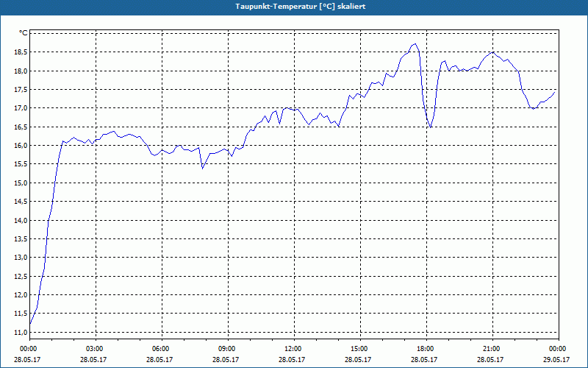Pick the 12,5 y-axis value
588x368 pixels.
[21, 277]
